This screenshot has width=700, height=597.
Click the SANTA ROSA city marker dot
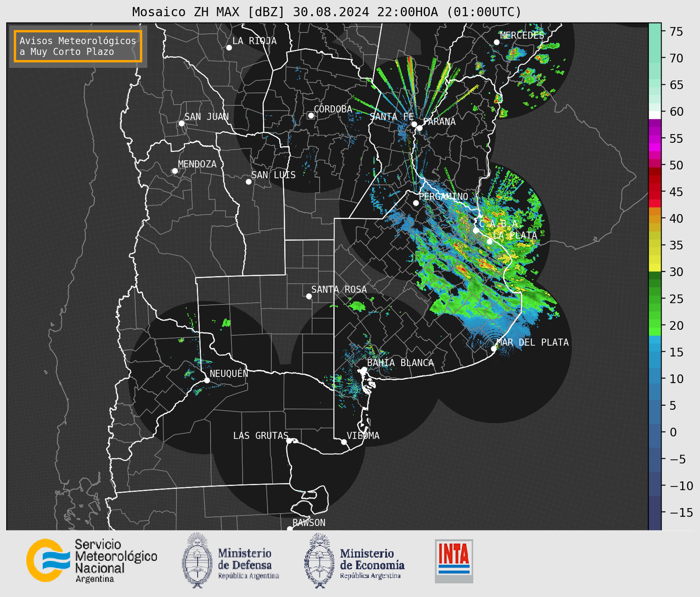click(309, 296)
